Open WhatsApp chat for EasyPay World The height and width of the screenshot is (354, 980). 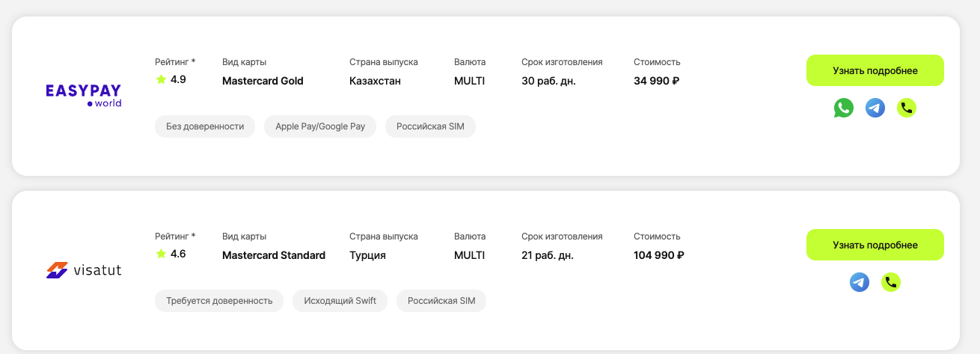843,108
